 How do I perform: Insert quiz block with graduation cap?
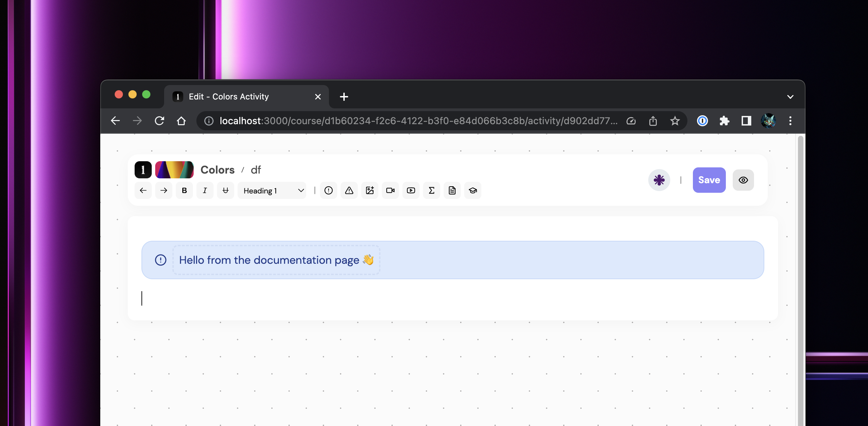click(472, 190)
